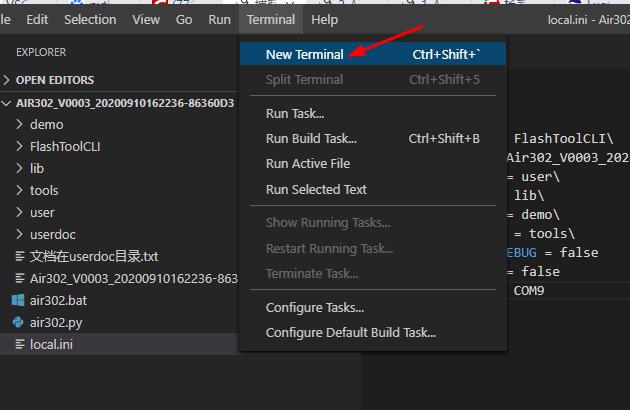This screenshot has width=630, height=410.
Task: Expand the userdoc folder
Action: point(119,234)
